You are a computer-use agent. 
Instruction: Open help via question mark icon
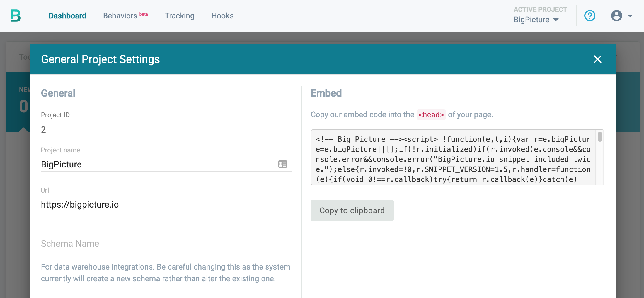pyautogui.click(x=590, y=16)
